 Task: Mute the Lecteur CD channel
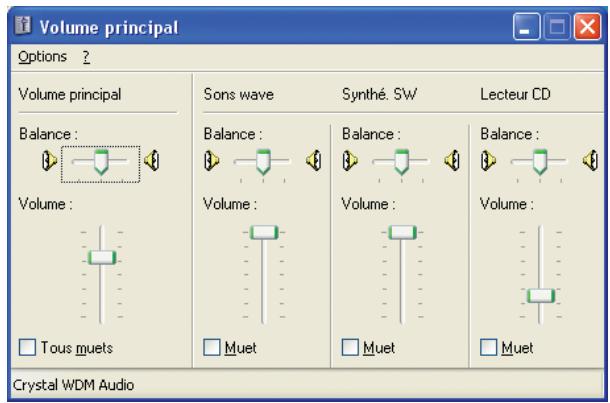click(488, 348)
